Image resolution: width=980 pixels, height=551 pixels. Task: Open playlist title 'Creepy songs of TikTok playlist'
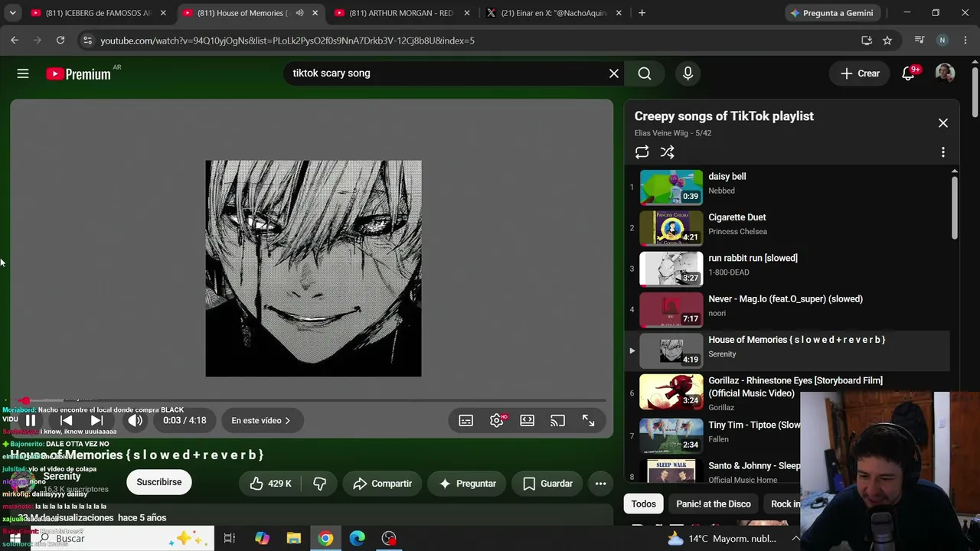tap(724, 116)
